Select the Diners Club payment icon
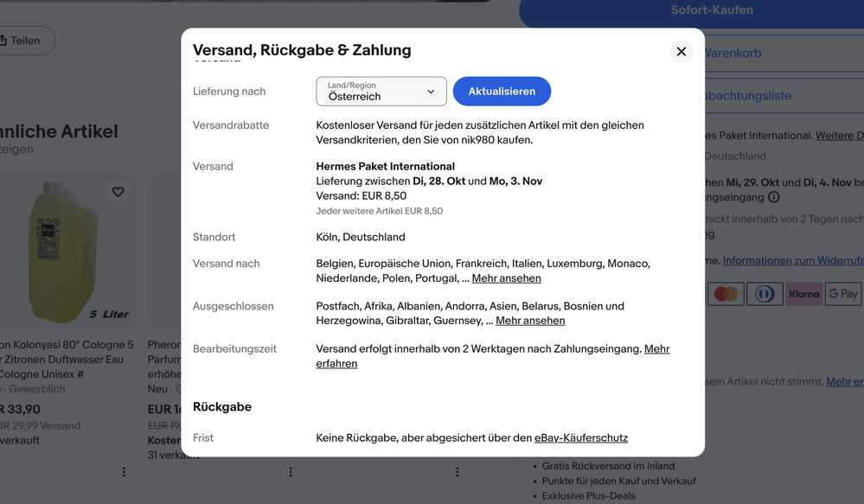 (765, 294)
